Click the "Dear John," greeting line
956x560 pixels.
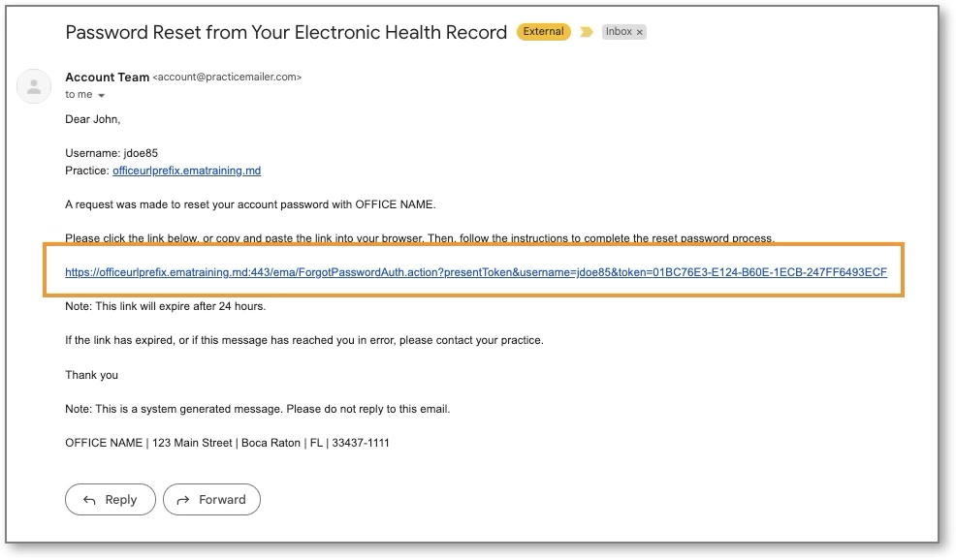(x=92, y=119)
